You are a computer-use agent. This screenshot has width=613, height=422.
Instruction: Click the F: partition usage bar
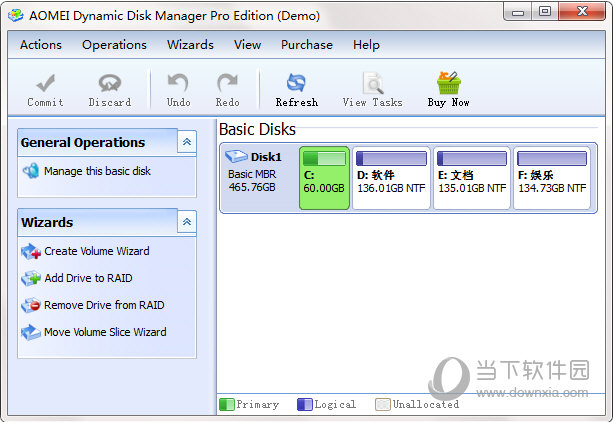(552, 158)
